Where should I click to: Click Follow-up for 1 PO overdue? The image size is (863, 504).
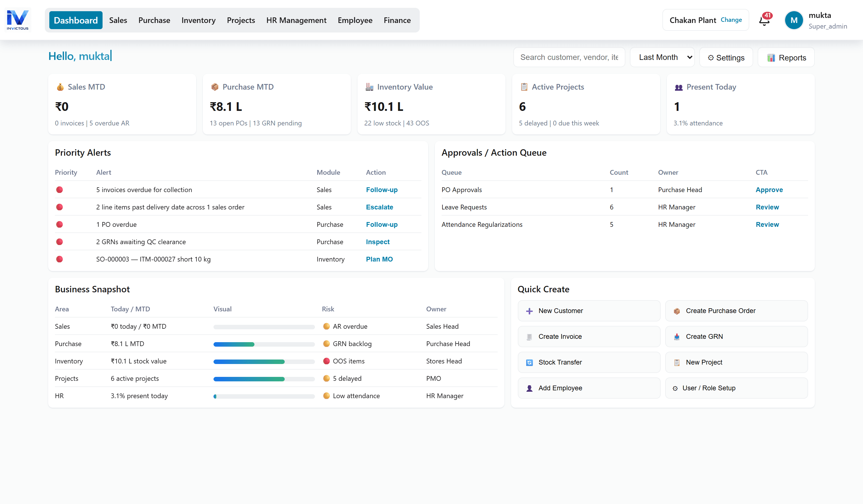tap(382, 225)
